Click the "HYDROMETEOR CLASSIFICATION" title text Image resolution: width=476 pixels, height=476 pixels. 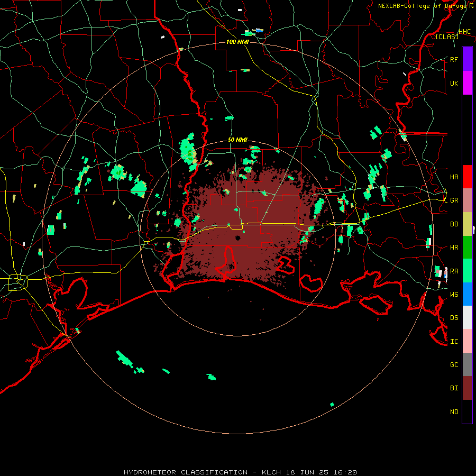(186, 472)
